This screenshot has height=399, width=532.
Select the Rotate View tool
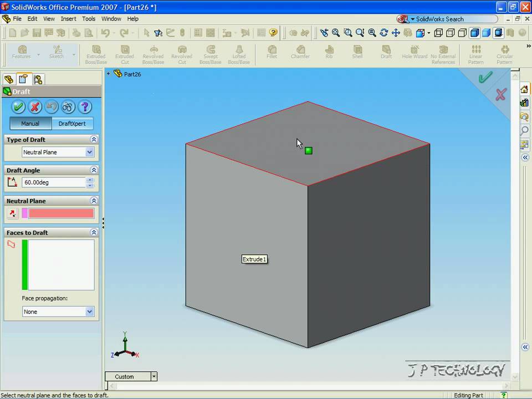[x=383, y=33]
